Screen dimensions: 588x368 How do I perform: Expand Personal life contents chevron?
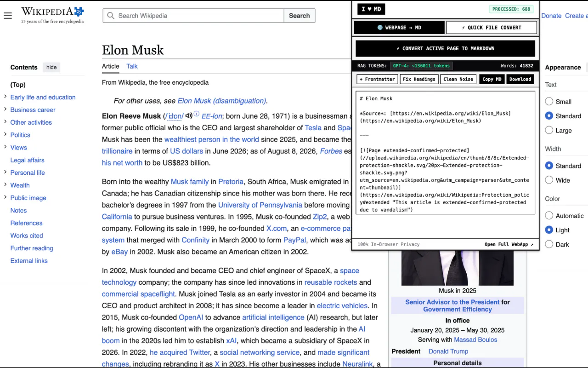5,172
